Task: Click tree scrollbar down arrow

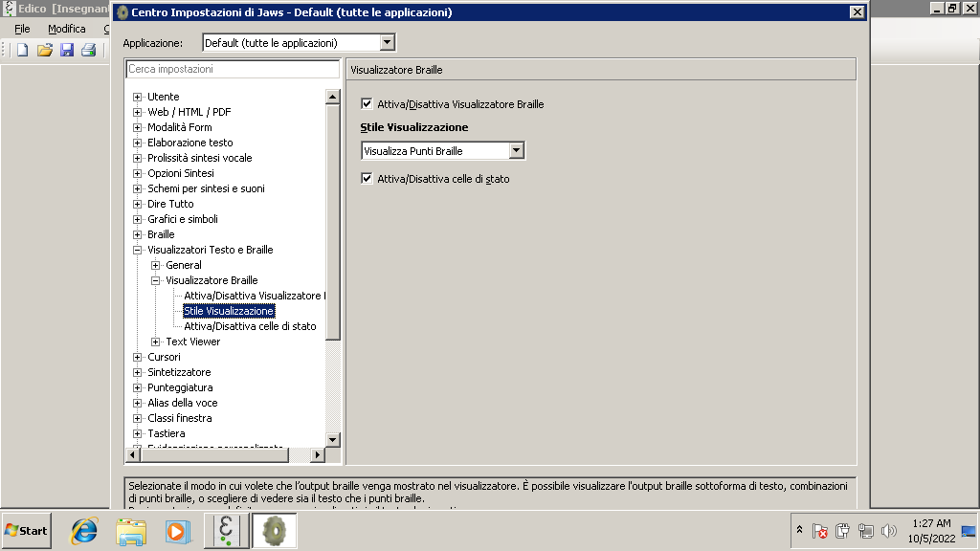Action: pos(332,440)
